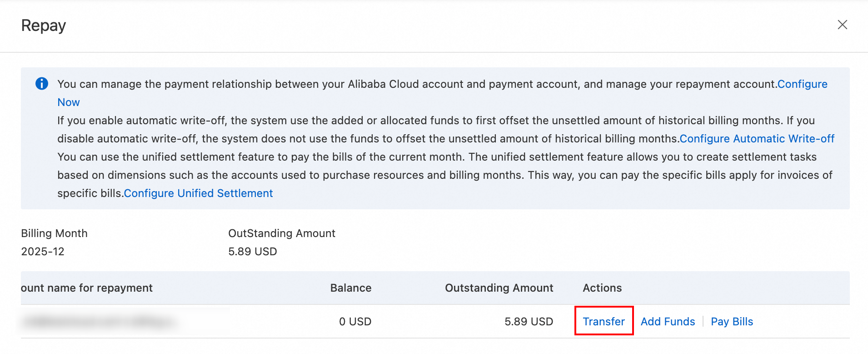Click Transfer in the Actions column
Viewport: 868px width, 354px height.
(604, 322)
